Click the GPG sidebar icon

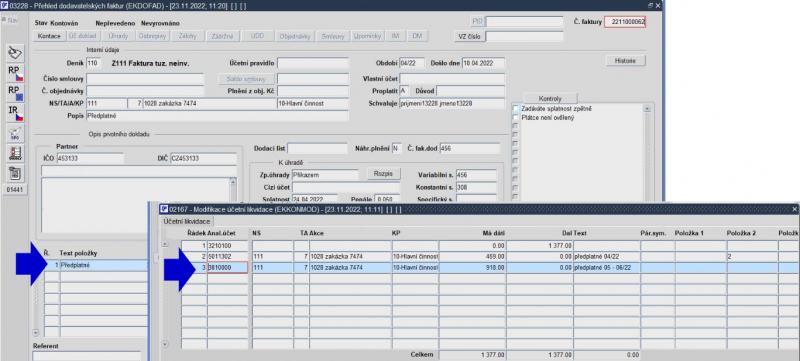pos(15,134)
